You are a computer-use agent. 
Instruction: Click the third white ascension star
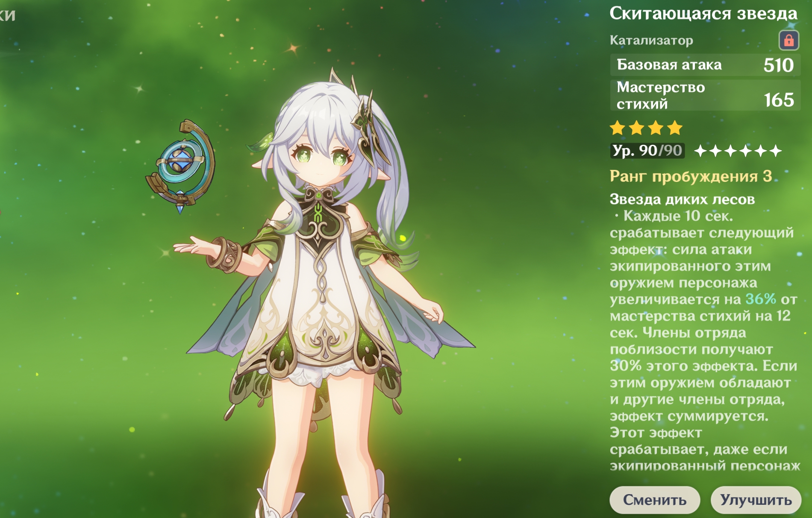coord(730,151)
